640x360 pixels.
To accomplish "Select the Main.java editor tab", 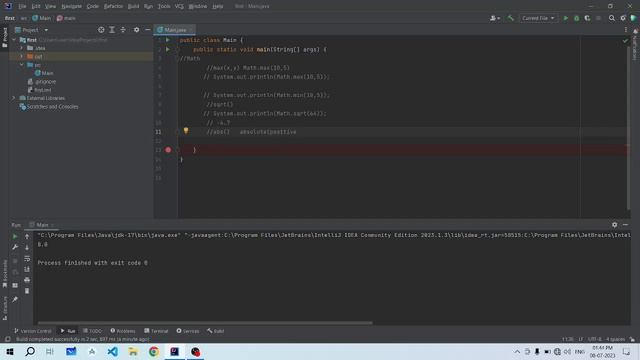I will 175,30.
